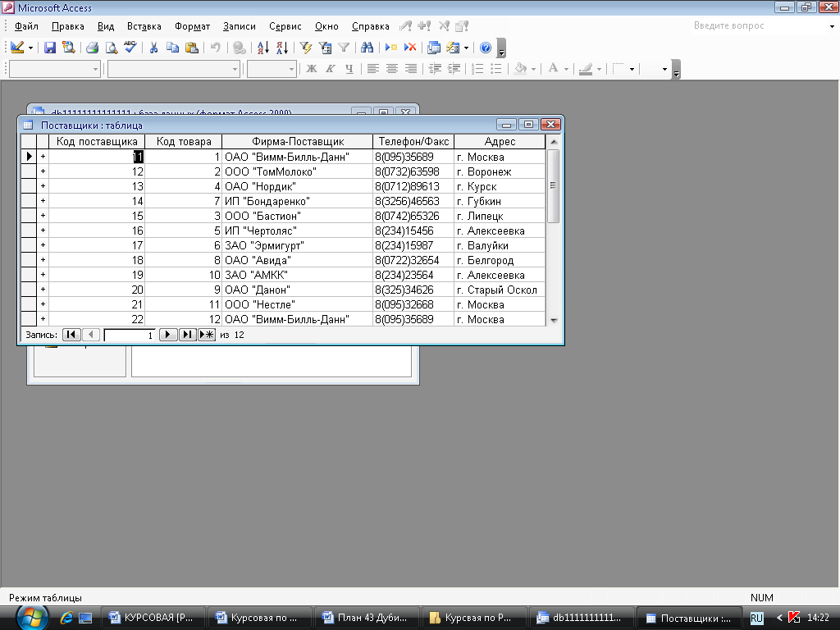Toggle Underline (Ч) formatting
Image resolution: width=840 pixels, height=630 pixels.
pos(349,69)
